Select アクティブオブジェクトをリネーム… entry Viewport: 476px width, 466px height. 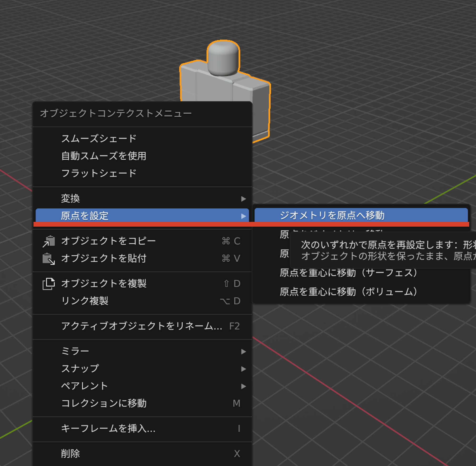(142, 326)
